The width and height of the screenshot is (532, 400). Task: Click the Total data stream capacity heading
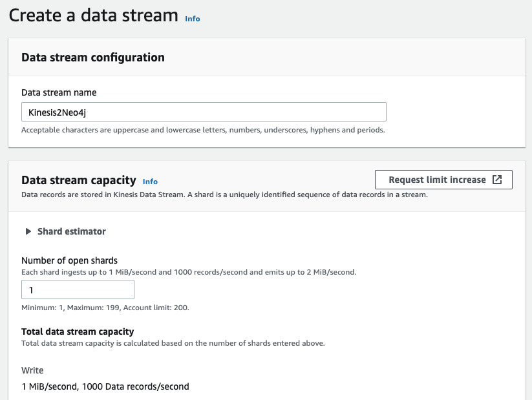pos(78,332)
